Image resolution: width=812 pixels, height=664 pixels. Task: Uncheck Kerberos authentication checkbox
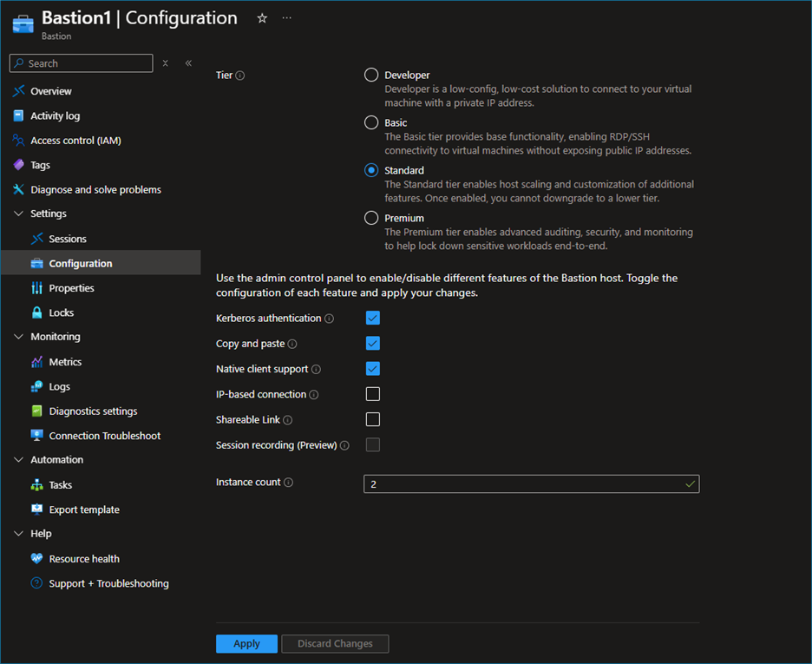373,318
